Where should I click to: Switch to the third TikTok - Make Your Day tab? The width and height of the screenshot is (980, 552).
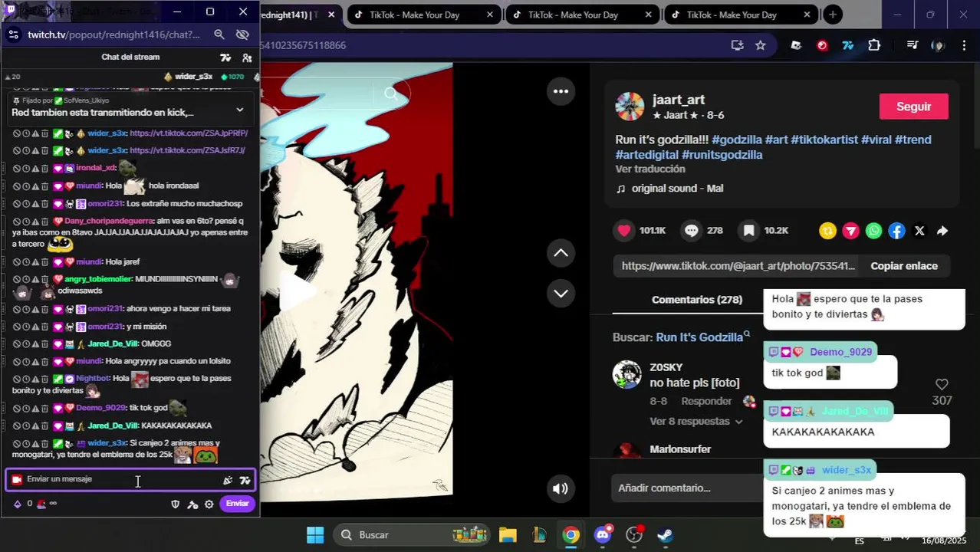[739, 15]
